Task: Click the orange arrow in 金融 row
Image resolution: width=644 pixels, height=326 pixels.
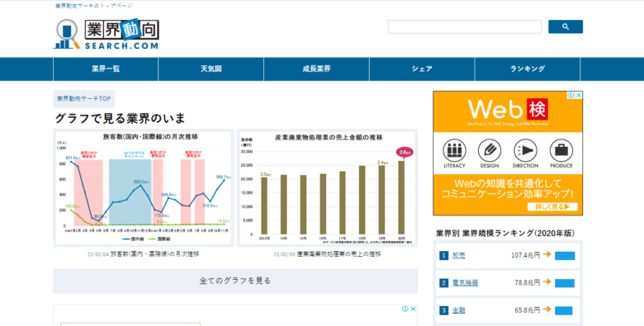Action: tap(547, 309)
